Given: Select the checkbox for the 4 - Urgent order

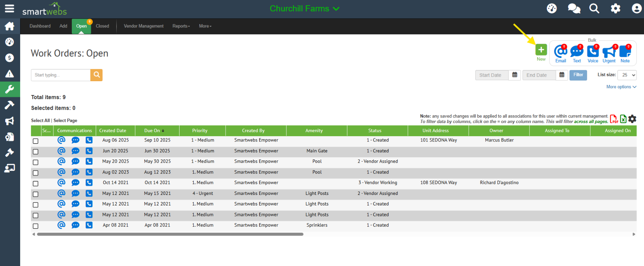Looking at the screenshot, I should point(36,194).
